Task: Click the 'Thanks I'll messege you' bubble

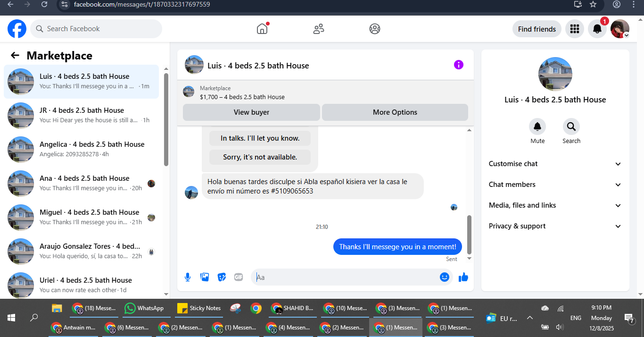Action: [397, 246]
